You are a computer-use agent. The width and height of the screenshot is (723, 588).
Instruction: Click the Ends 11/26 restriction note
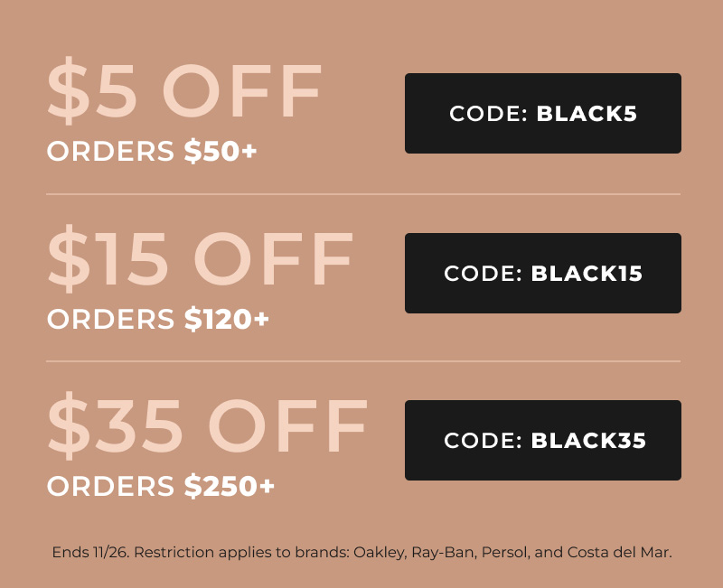click(x=362, y=552)
